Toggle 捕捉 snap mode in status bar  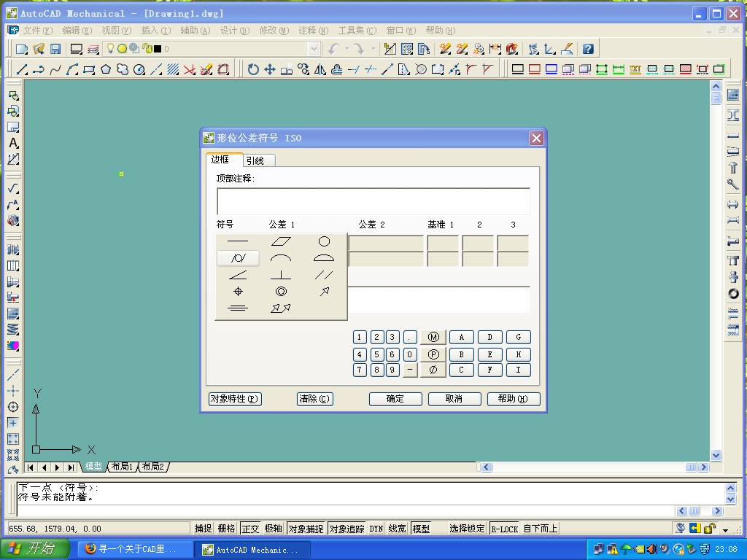(203, 529)
